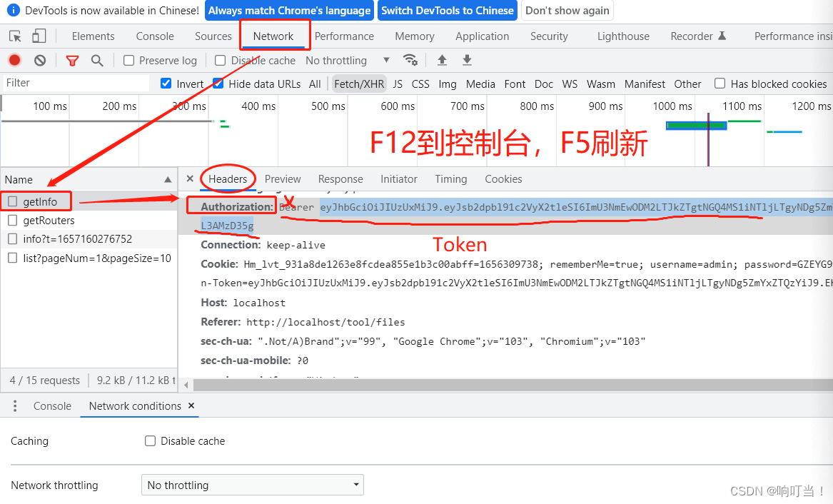Open the No throttling dropdown
The image size is (833, 504).
350,60
